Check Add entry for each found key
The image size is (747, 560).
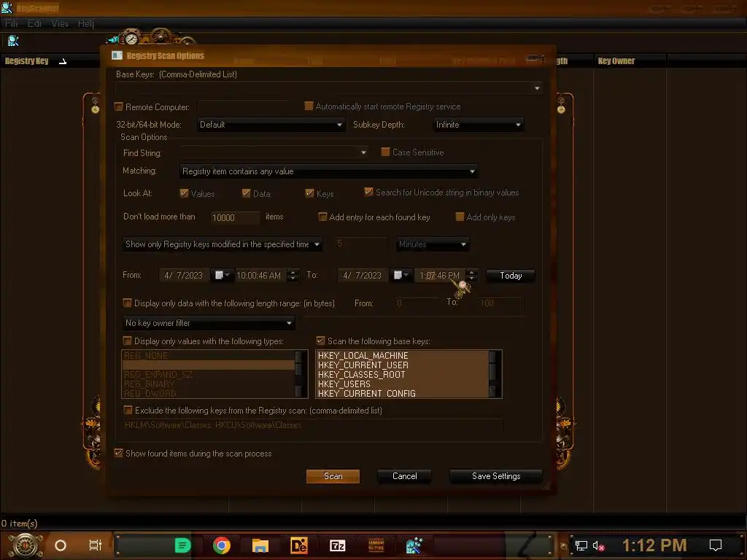(x=322, y=217)
